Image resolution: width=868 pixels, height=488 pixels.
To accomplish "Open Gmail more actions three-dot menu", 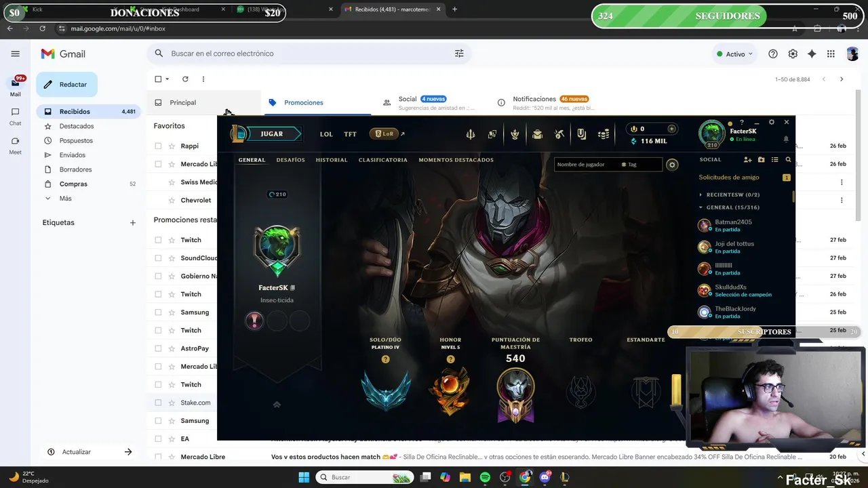I will [203, 79].
